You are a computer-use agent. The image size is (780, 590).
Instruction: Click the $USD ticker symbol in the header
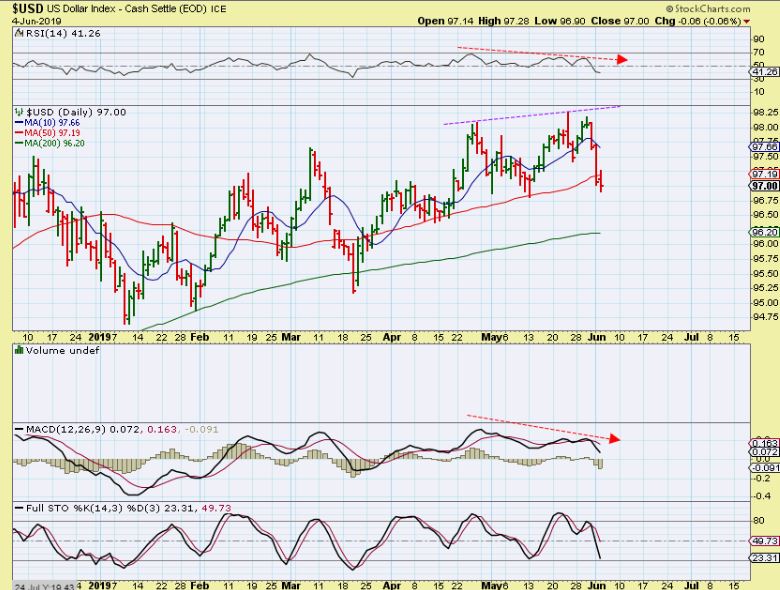29,9
